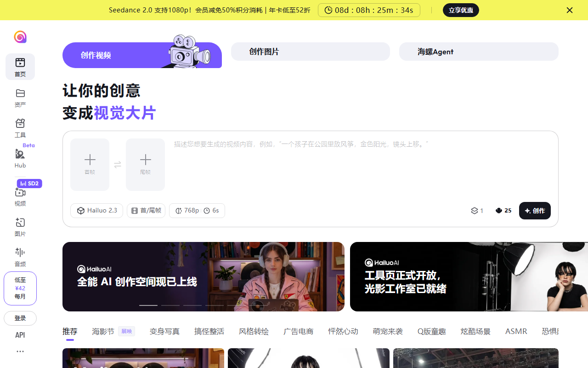The height and width of the screenshot is (368, 588).
Task: Select the 变身写真 category tab
Action: 164,331
